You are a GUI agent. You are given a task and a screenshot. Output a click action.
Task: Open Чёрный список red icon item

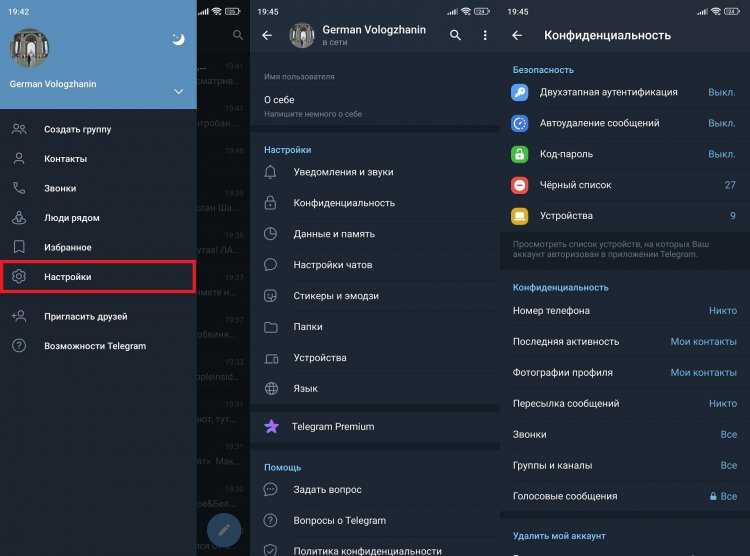tap(625, 185)
